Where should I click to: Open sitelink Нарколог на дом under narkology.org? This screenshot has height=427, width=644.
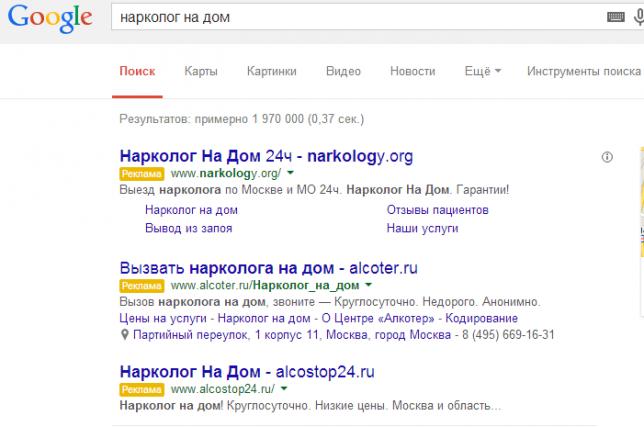point(191,210)
